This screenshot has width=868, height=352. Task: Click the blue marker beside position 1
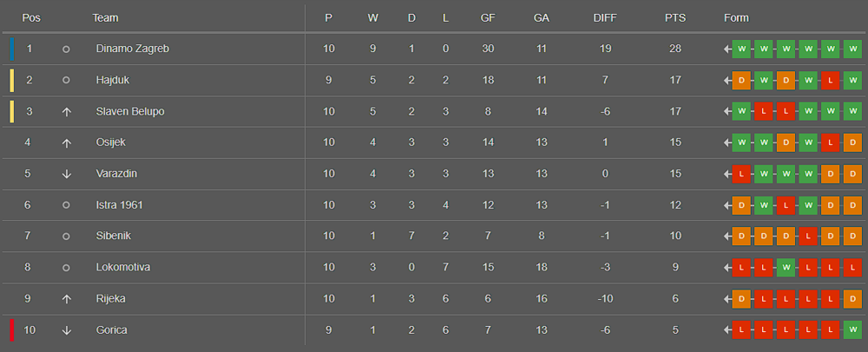pos(11,50)
